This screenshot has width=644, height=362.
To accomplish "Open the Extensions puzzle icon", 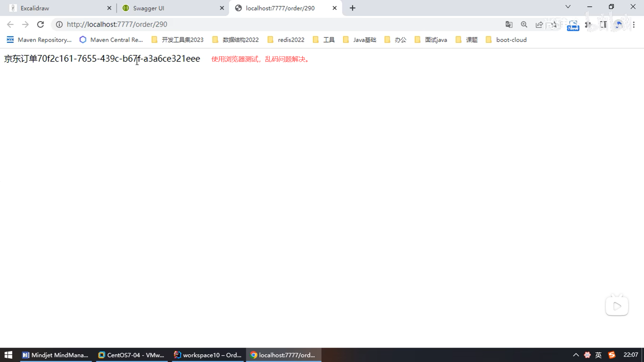I will click(x=588, y=24).
